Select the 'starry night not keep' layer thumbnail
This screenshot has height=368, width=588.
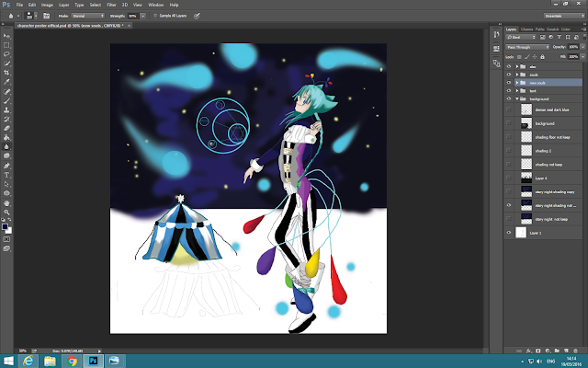point(526,219)
